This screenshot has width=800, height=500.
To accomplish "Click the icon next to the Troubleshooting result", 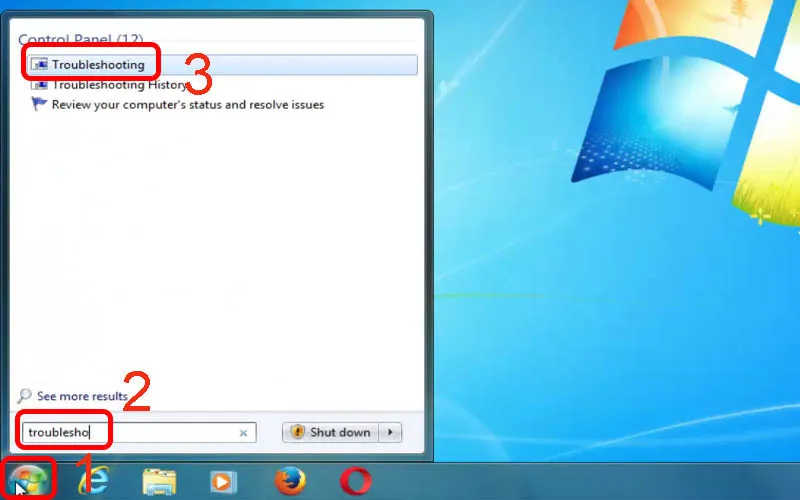I will pyautogui.click(x=40, y=65).
